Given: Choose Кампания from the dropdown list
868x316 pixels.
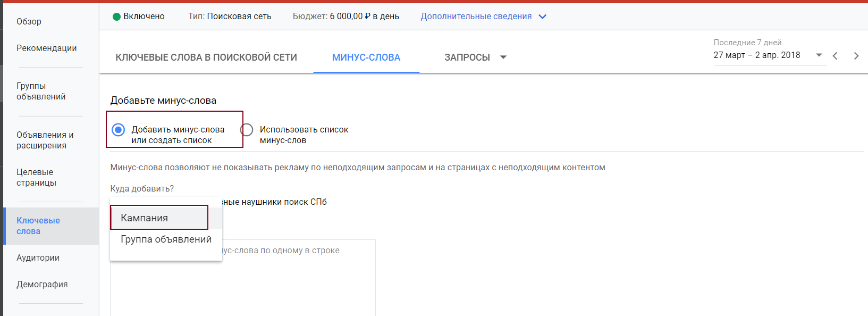Looking at the screenshot, I should click(x=144, y=218).
